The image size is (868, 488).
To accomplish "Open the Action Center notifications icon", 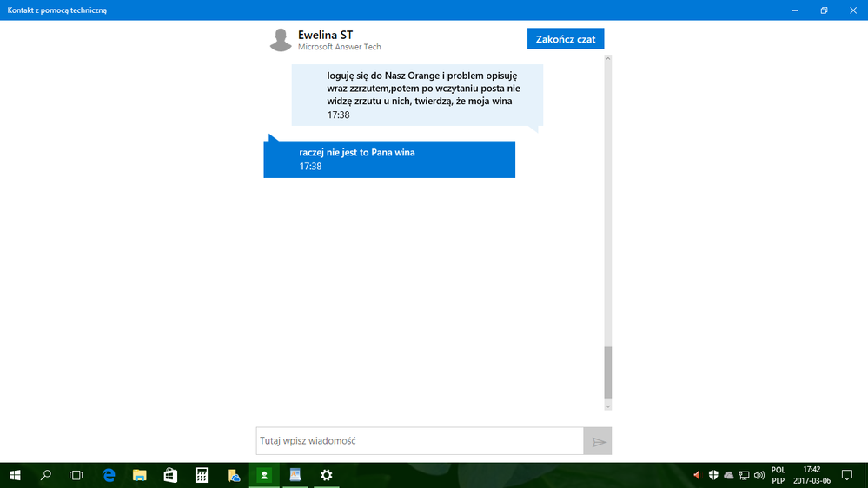I will point(847,475).
